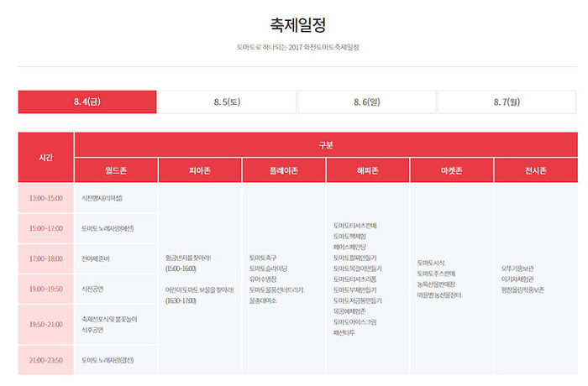The width and height of the screenshot is (588, 386).
Task: Click the 전시존 column header
Action: pos(536,170)
